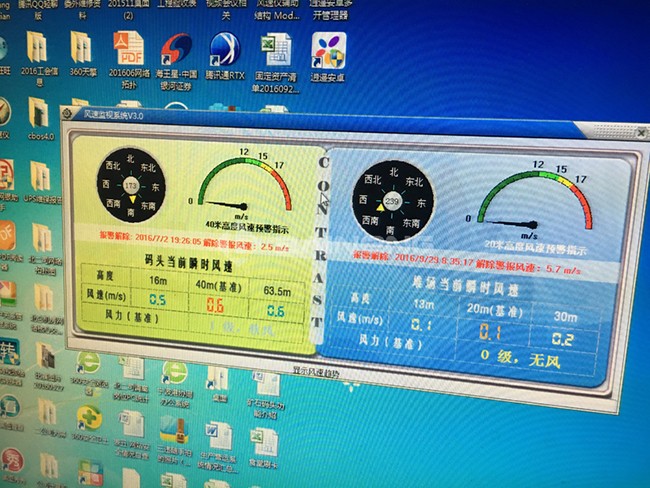The width and height of the screenshot is (650, 488).
Task: Open the 2016工会信息 folder
Action: pyautogui.click(x=37, y=48)
